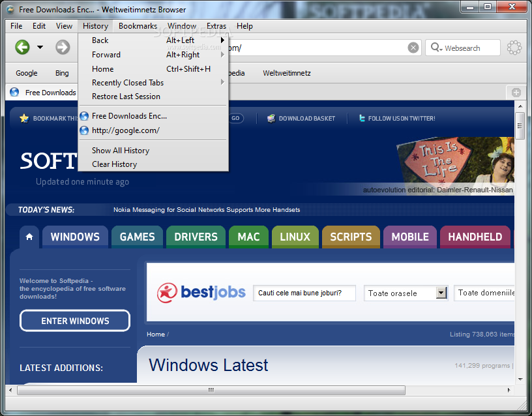532x416 pixels.
Task: Open the Help menu
Action: tap(244, 26)
